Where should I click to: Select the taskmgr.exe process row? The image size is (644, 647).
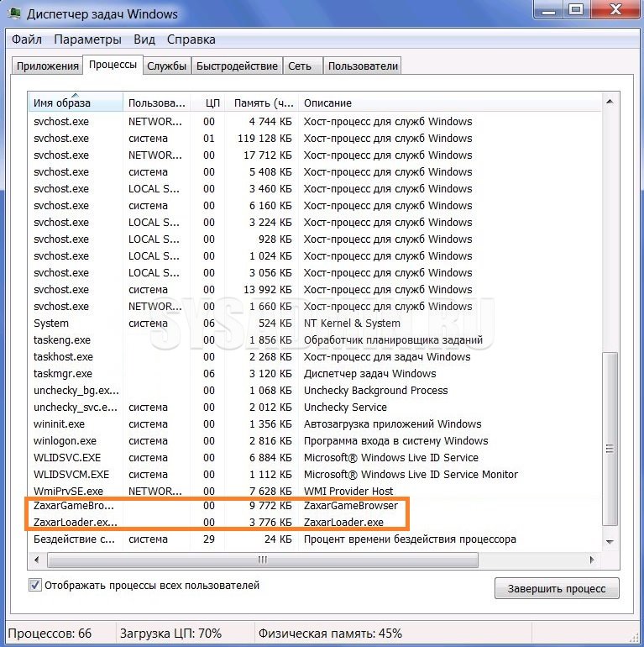(x=63, y=374)
